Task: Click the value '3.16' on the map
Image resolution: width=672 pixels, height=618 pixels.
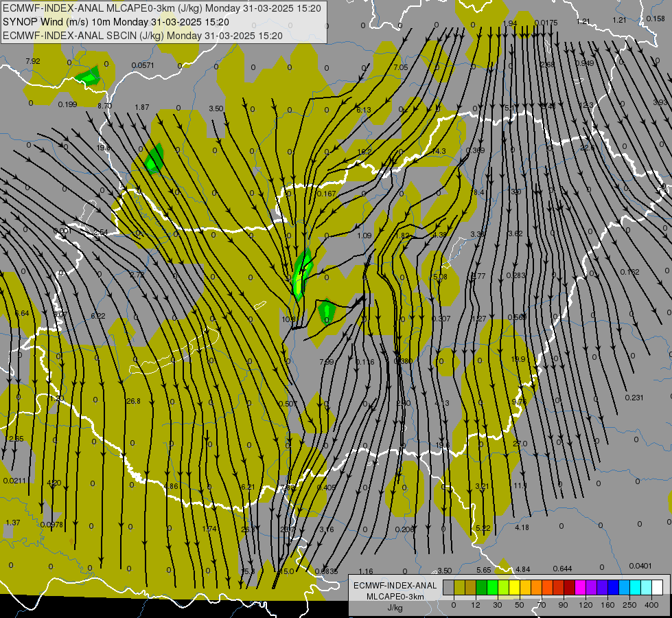Action: click(327, 529)
